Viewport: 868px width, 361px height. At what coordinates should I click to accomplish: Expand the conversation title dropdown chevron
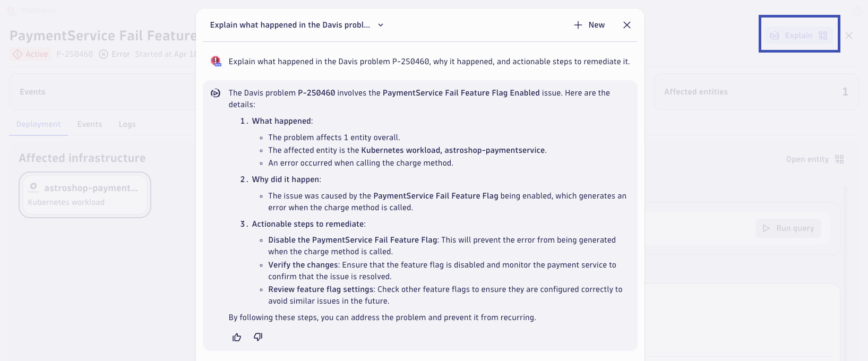point(381,25)
